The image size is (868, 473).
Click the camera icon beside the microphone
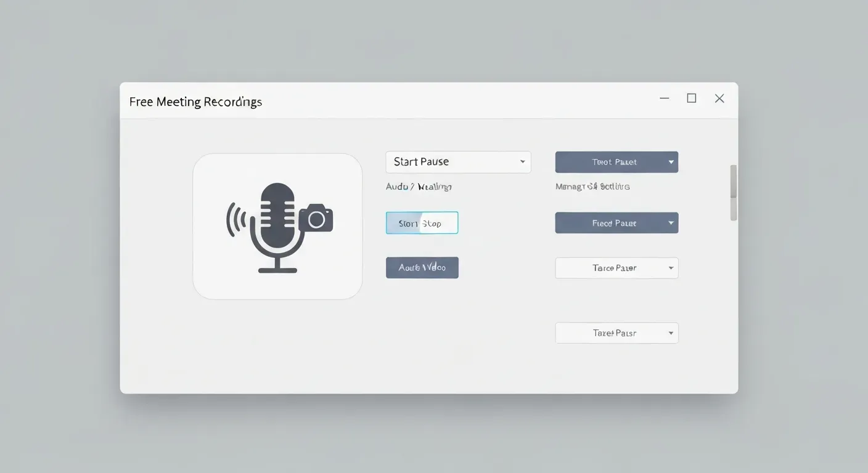316,219
